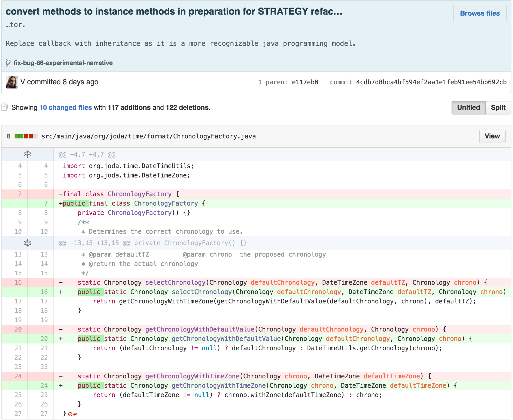The width and height of the screenshot is (513, 420).
Task: Click '117 additions' text
Action: coord(129,107)
